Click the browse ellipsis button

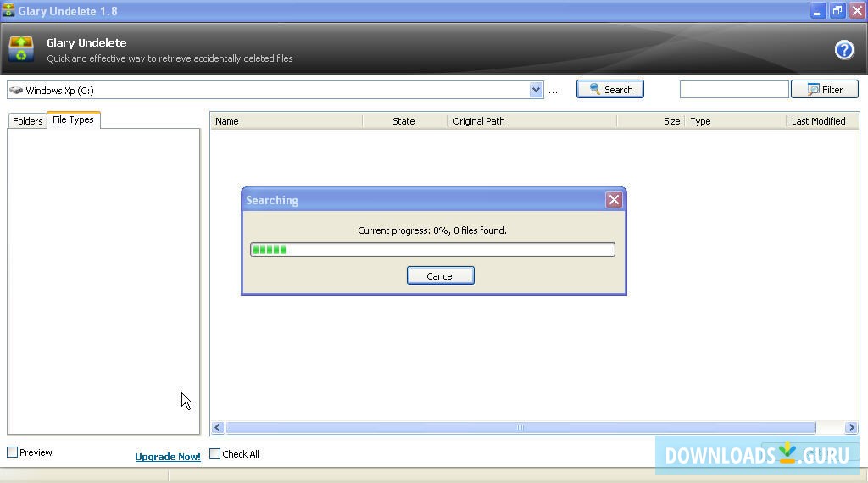pos(553,91)
